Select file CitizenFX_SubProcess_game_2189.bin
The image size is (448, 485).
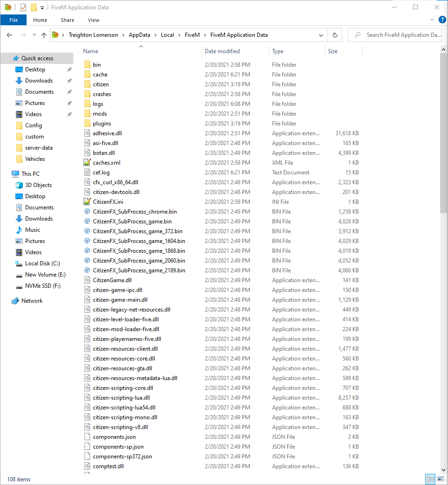(x=139, y=270)
